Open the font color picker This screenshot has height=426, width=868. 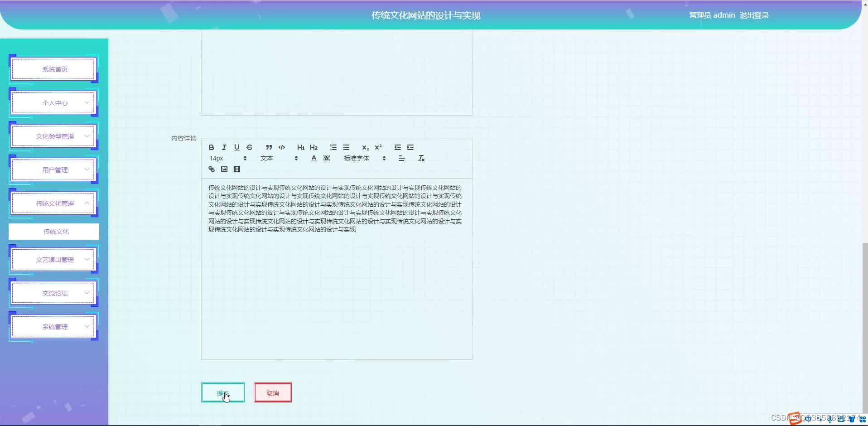click(313, 158)
